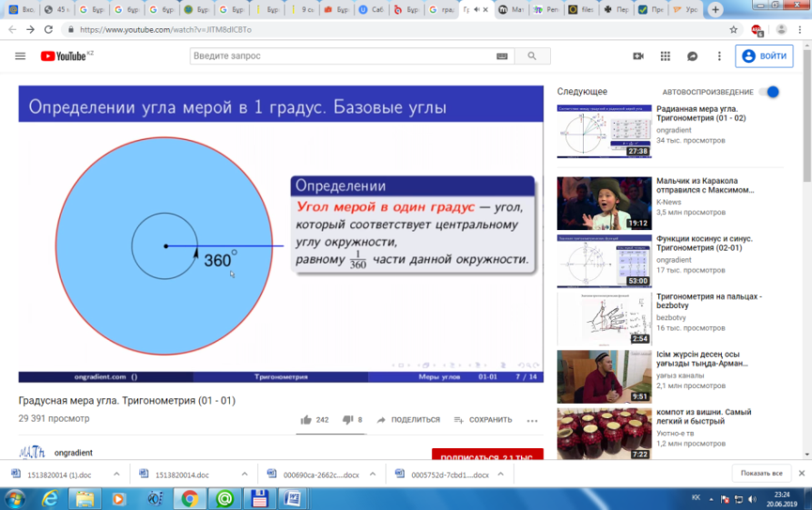Open 'Тригонометрия на пальцах' video title

[708, 301]
